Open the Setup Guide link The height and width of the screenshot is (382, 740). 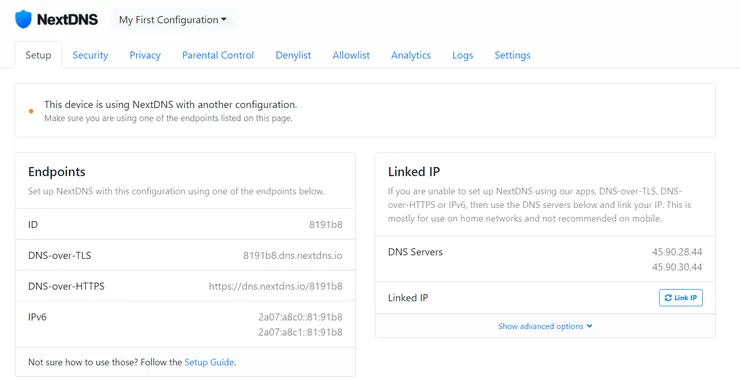point(209,362)
